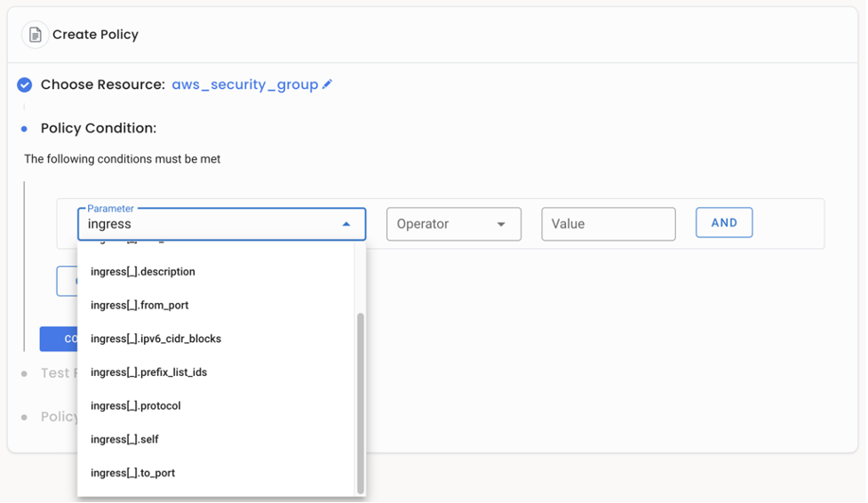Select ingress[_].description option
868x503 pixels.
[143, 272]
